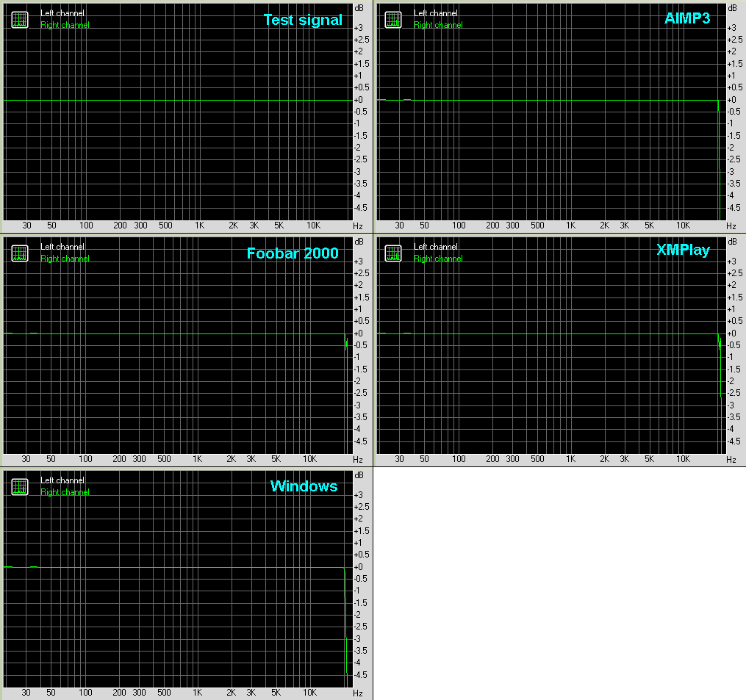The image size is (746, 700).
Task: Click the spectrum icon in the Windows graph
Action: coord(20,487)
